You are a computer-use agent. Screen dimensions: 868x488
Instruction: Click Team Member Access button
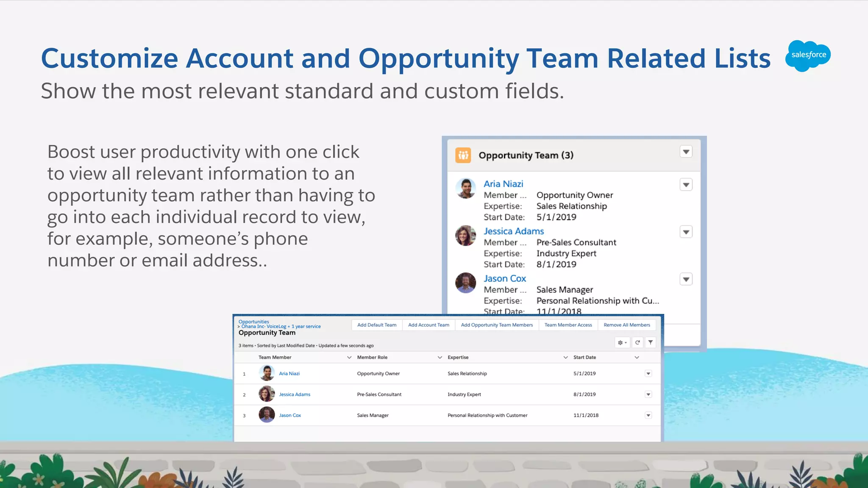[x=568, y=325]
